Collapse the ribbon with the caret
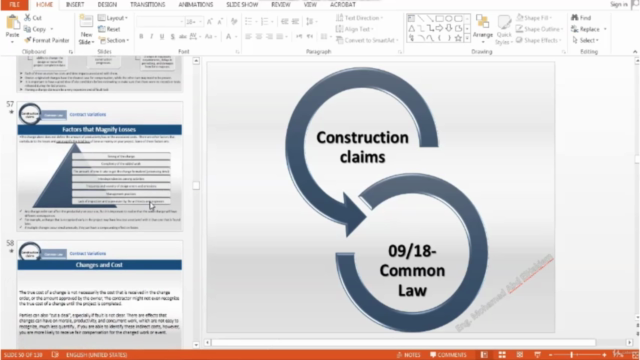The width and height of the screenshot is (640, 360). click(635, 51)
